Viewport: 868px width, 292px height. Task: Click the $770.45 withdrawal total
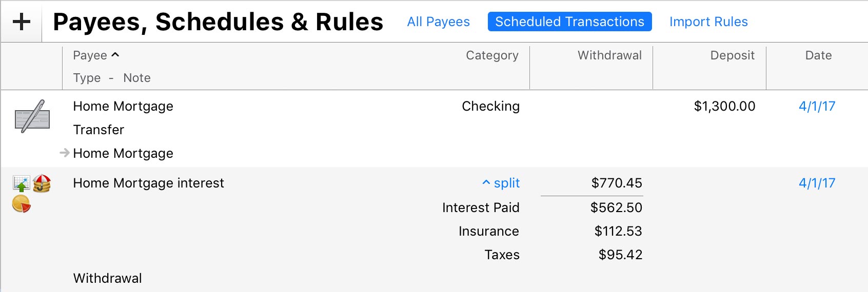tap(617, 183)
